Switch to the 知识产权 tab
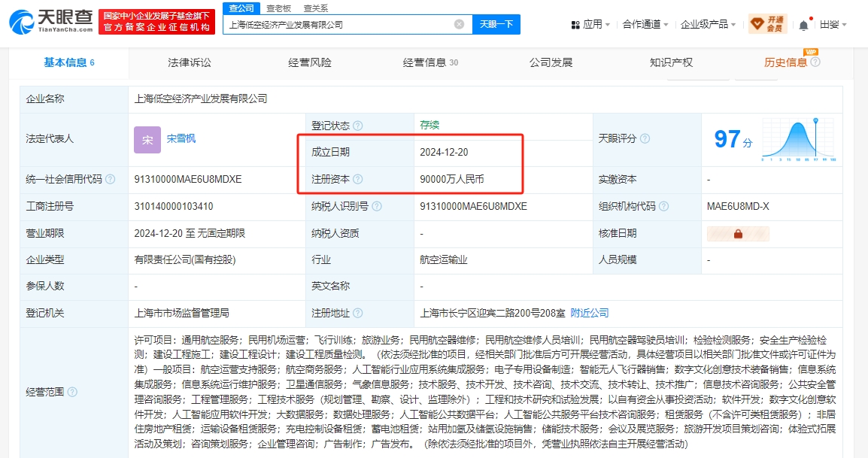 click(x=670, y=62)
